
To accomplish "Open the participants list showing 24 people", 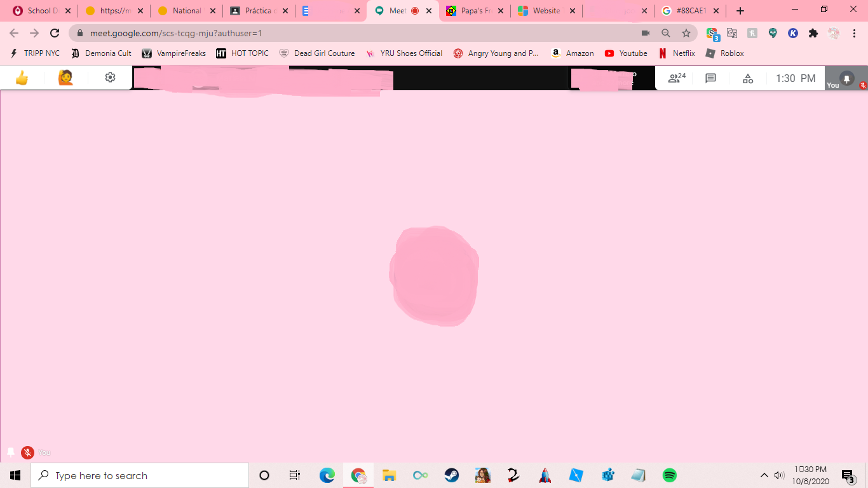I will (x=675, y=78).
